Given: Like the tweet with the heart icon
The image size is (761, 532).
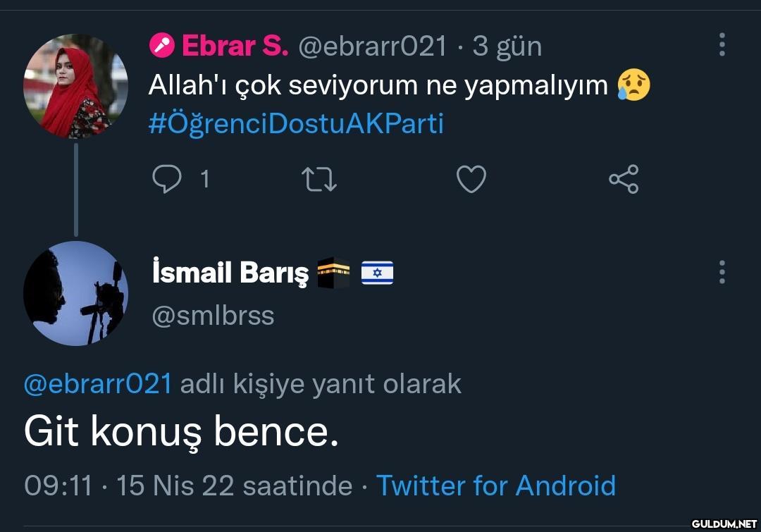Looking at the screenshot, I should pos(471,180).
